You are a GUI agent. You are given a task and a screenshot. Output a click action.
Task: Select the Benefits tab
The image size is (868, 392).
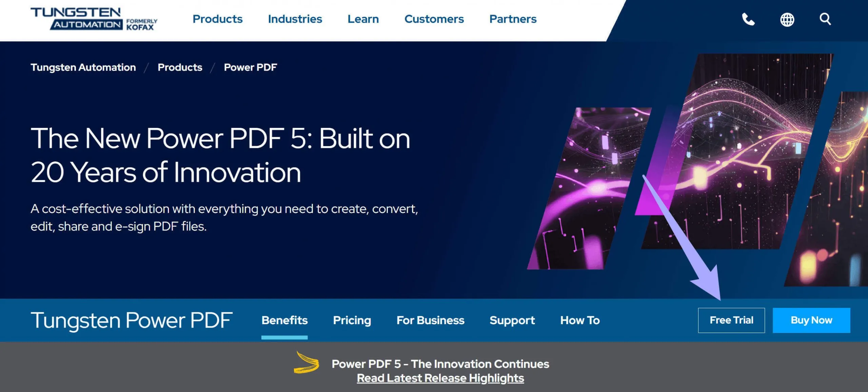pos(284,320)
